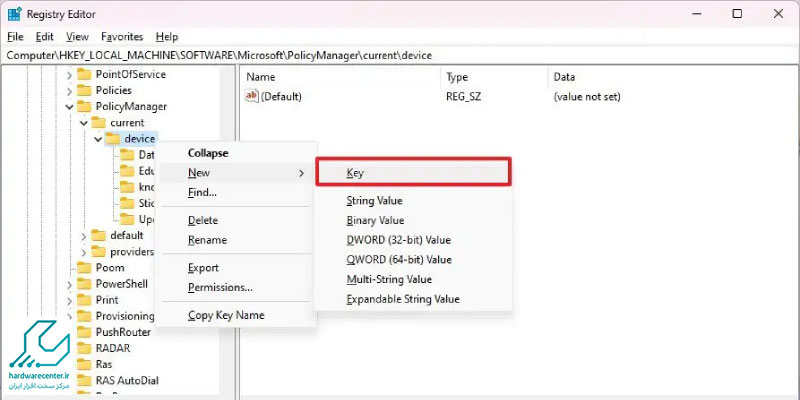Choose Rename in the context menu
The width and height of the screenshot is (800, 400).
(236, 240)
